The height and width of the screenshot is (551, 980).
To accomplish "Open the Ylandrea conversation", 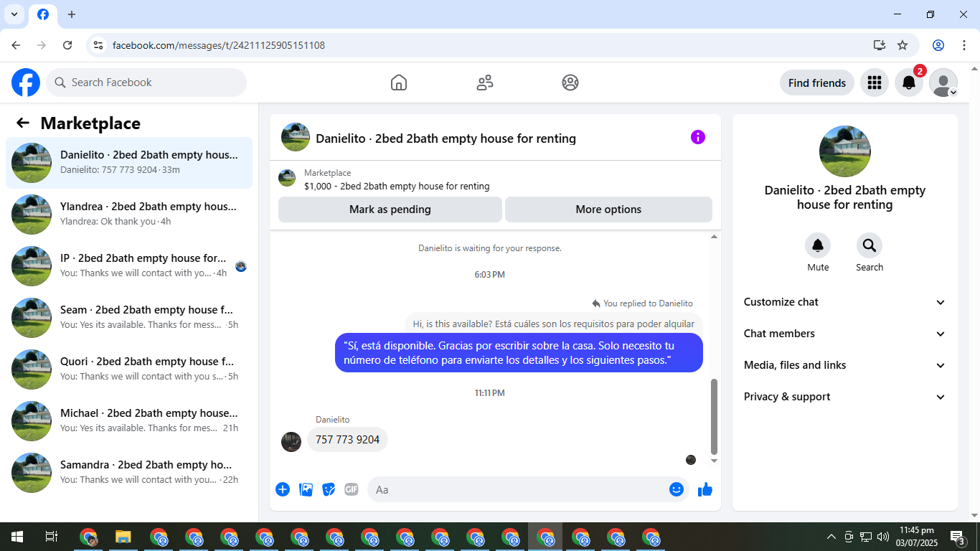I will [x=129, y=215].
